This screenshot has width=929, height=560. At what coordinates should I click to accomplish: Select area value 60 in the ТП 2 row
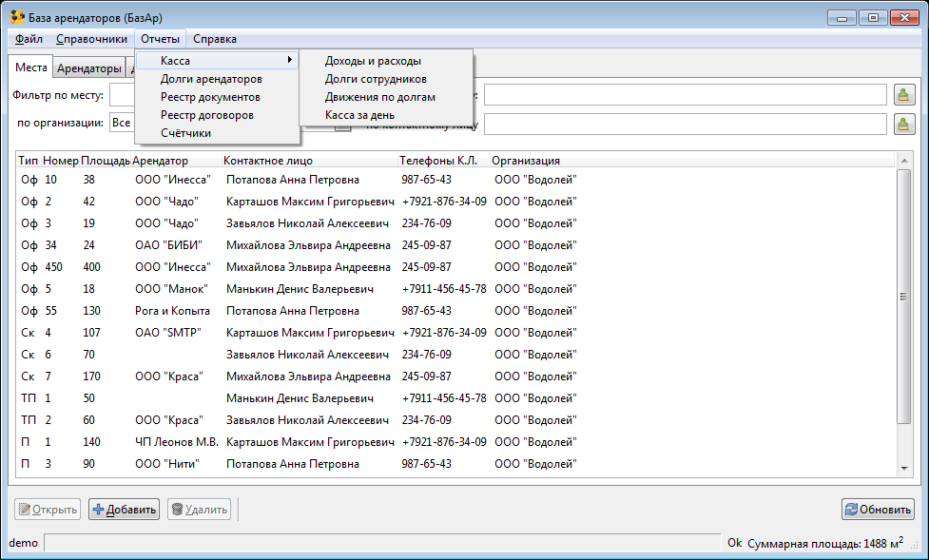(x=88, y=420)
